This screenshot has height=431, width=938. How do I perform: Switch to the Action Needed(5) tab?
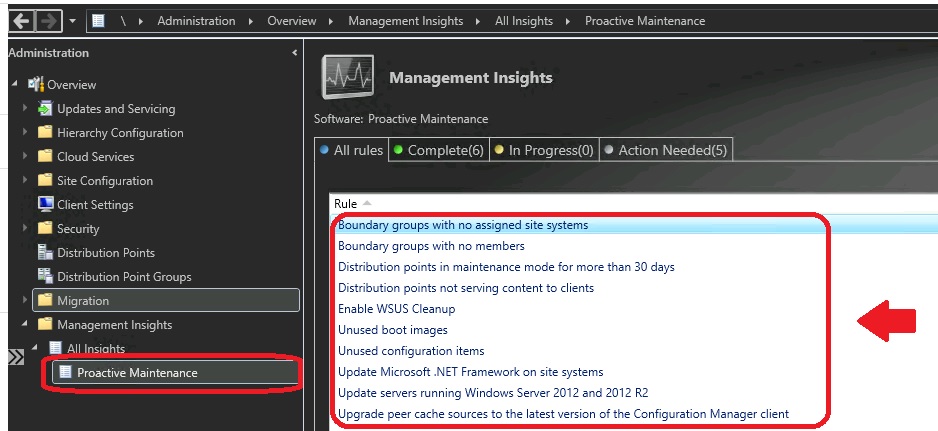tap(665, 150)
